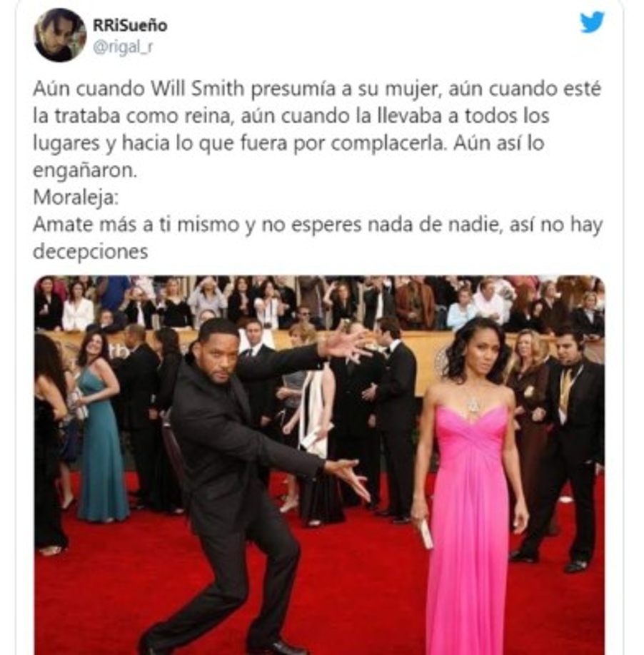Click the line starting "la trataba como reina"
Screen dimensions: 644x655
tap(291, 116)
